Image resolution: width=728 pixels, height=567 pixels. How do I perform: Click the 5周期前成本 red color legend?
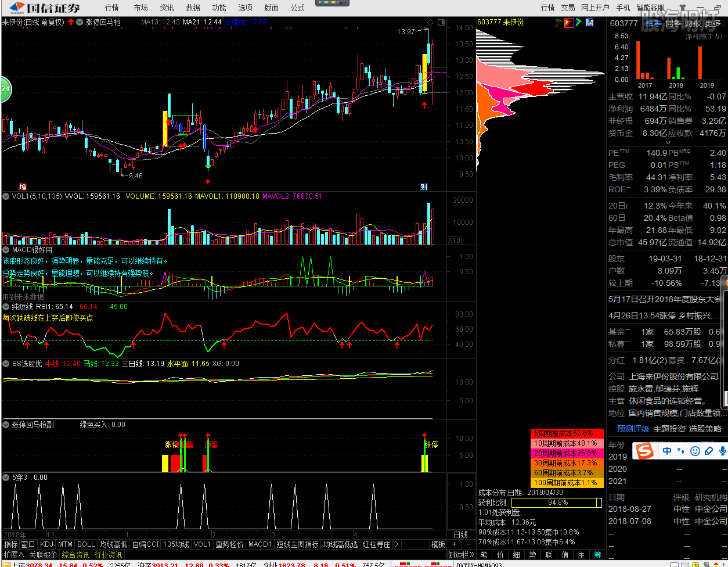[567, 433]
